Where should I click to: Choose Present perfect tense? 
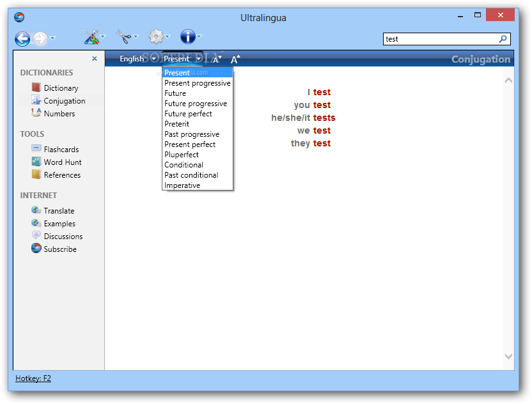coord(198,144)
